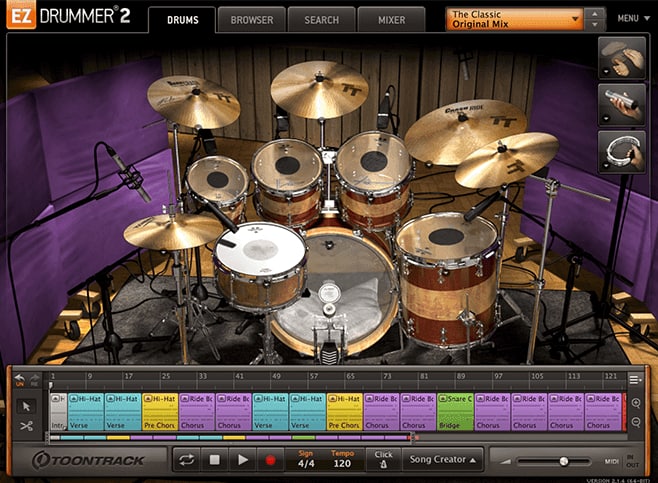Click the song overview scrollbar strip
The image size is (658, 483).
(336, 438)
